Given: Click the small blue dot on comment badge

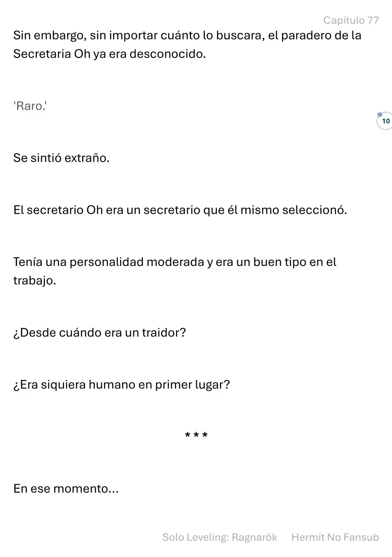Looking at the screenshot, I should [380, 115].
